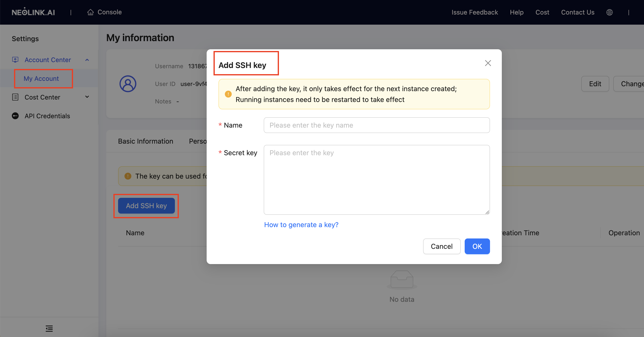The width and height of the screenshot is (644, 337).
Task: Click the globe language icon
Action: (610, 12)
